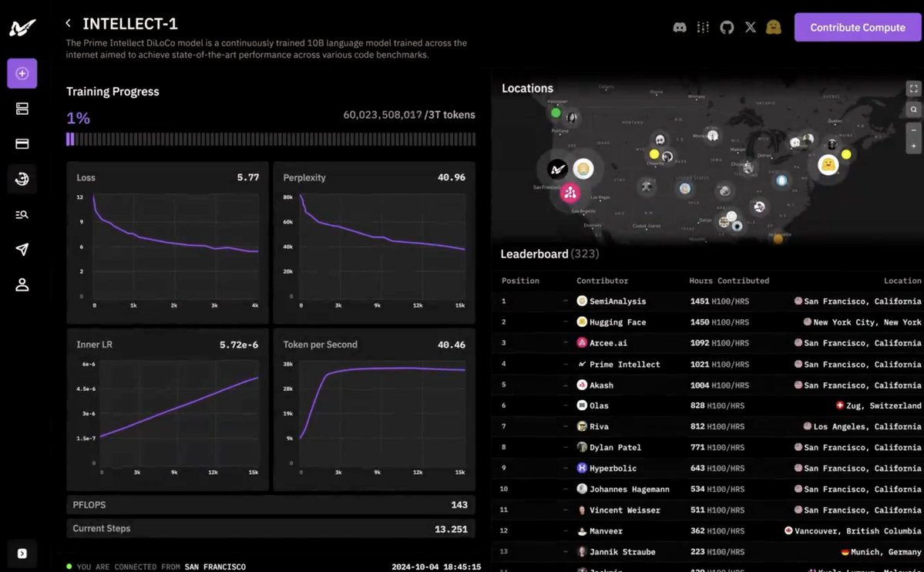The image size is (924, 572).
Task: Open the search list icon in sidebar
Action: [22, 214]
